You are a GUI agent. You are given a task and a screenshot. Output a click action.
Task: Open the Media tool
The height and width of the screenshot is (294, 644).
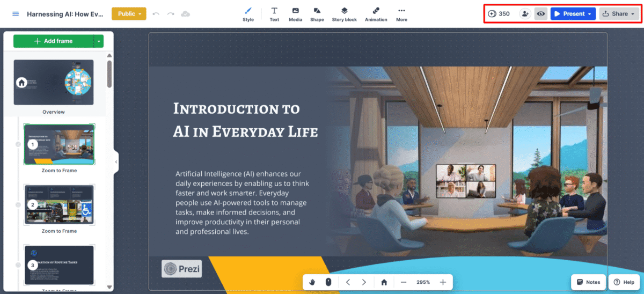[x=295, y=14]
